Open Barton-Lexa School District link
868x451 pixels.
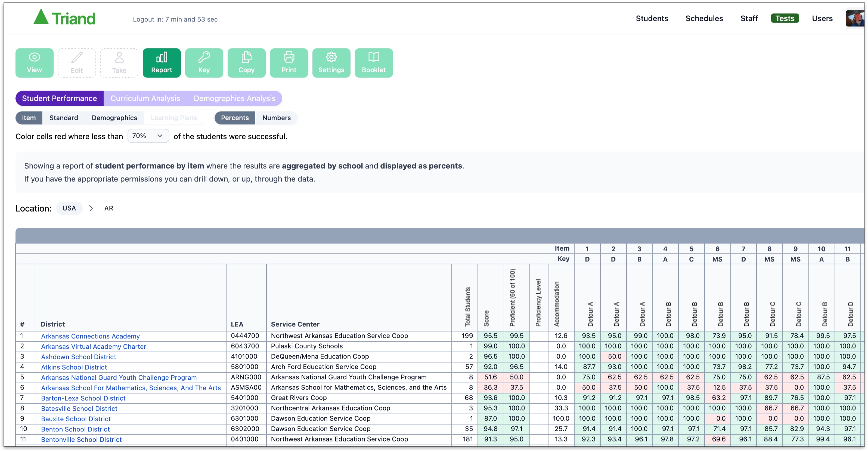[83, 399]
